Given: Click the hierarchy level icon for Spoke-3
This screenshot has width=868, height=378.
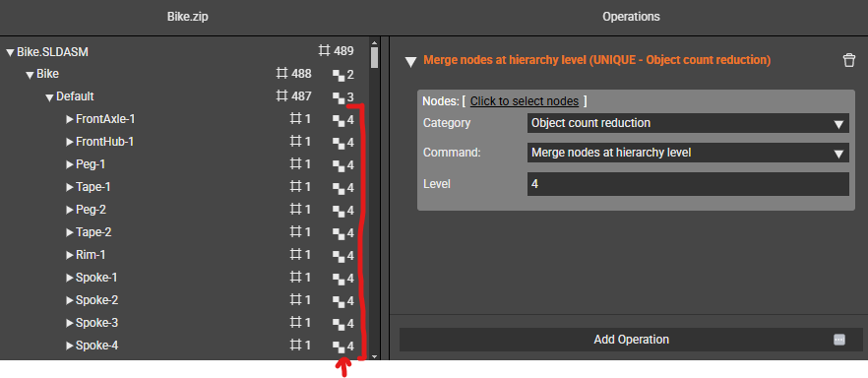Looking at the screenshot, I should coord(338,324).
